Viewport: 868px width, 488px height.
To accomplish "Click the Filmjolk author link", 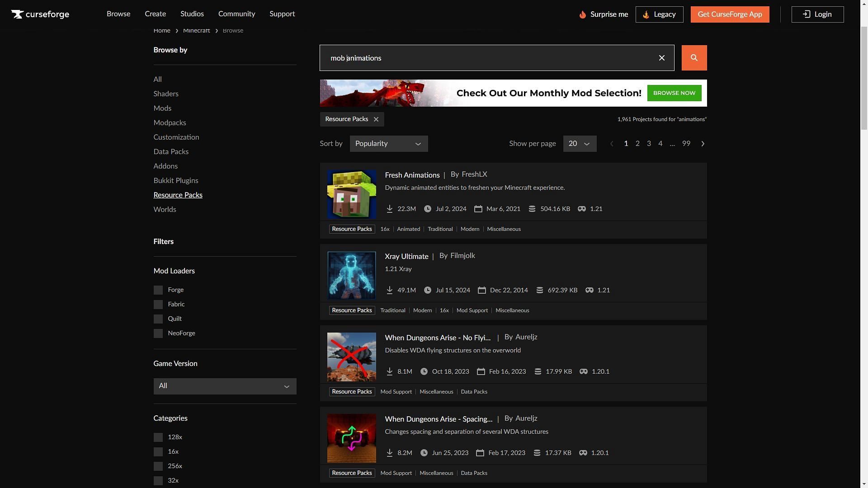I will [462, 256].
